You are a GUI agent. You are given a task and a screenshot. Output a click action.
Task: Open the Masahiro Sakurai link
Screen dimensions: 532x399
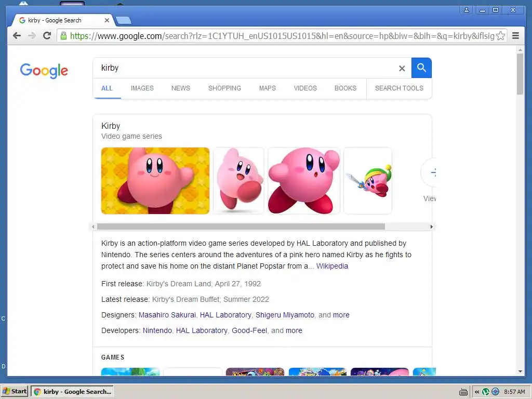[167, 315]
